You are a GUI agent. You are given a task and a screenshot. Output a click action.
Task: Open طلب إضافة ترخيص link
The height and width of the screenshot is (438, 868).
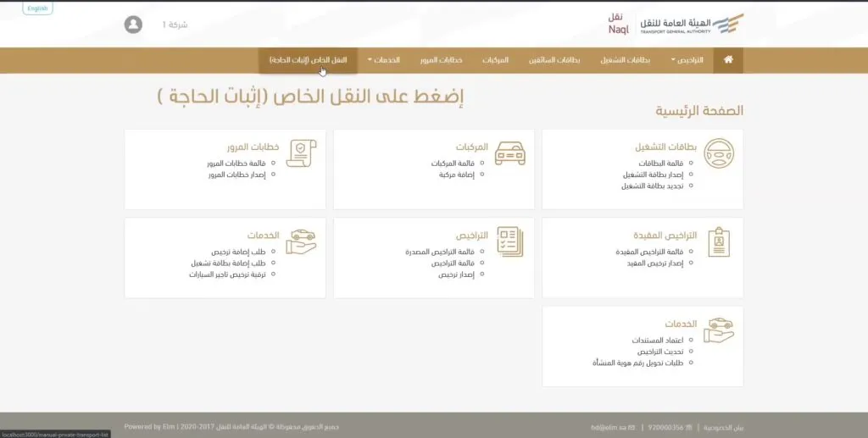coord(238,252)
